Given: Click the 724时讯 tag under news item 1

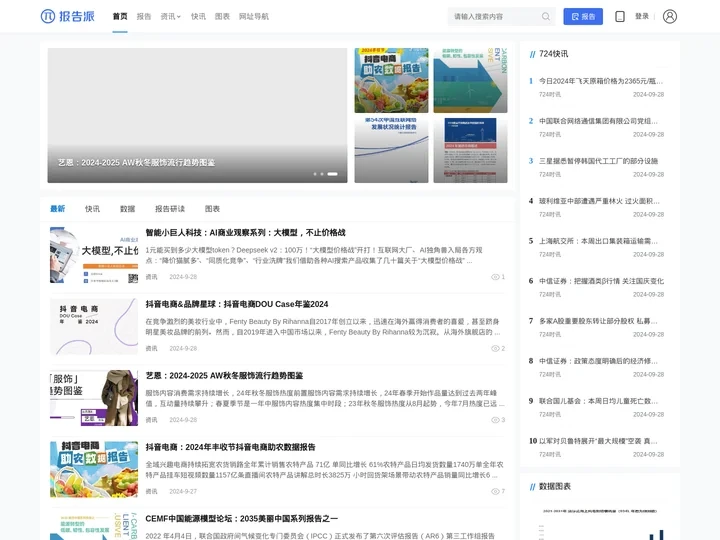Looking at the screenshot, I should [x=550, y=95].
